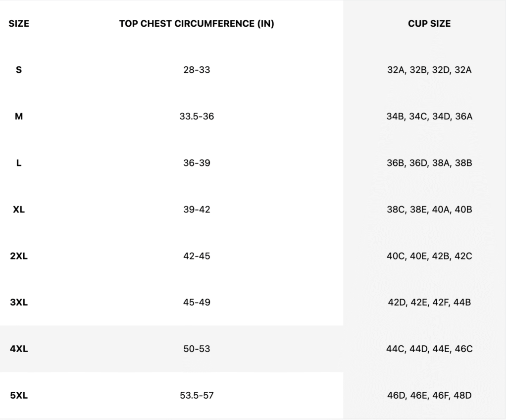Click cup sizes 32A, 32B, 32D, 32A
Screen dimensions: 507x420
point(429,70)
